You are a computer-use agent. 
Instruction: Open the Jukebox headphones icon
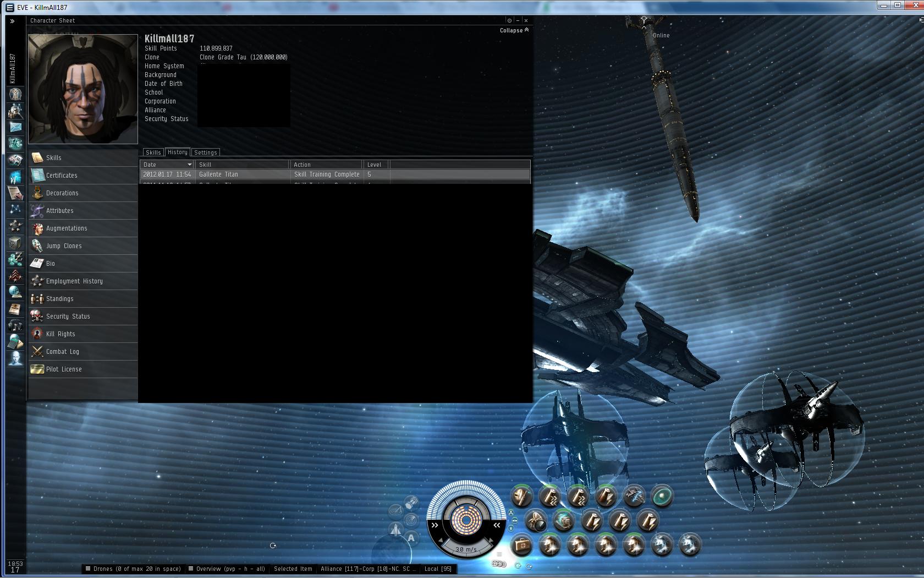[x=15, y=325]
